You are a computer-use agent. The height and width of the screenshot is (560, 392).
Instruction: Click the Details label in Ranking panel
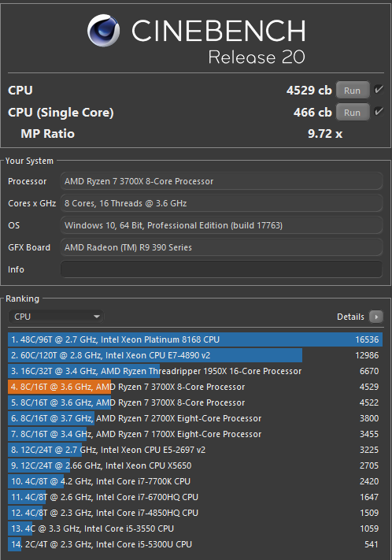click(350, 317)
